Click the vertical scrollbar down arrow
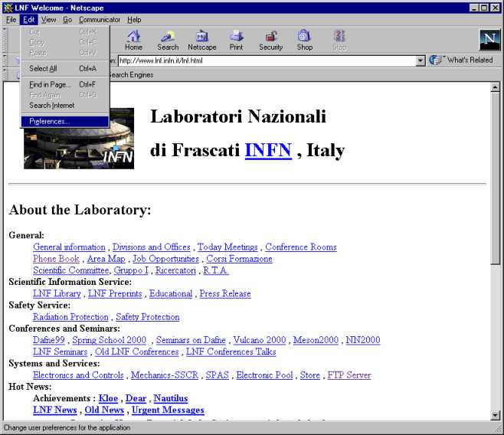The height and width of the screenshot is (435, 504). (x=495, y=415)
